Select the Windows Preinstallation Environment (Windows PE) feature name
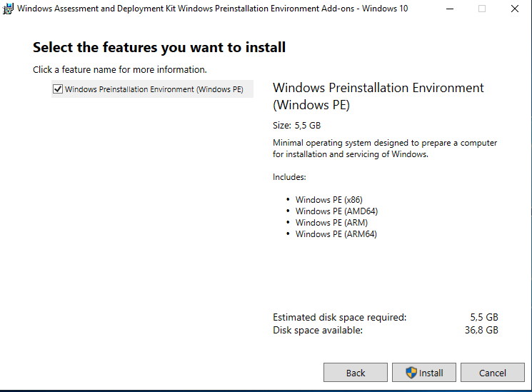The image size is (532, 392). 154,89
